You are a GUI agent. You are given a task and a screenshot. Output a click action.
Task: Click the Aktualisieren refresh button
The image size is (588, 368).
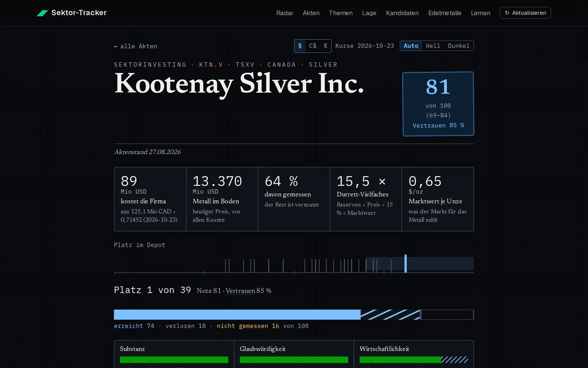[525, 13]
